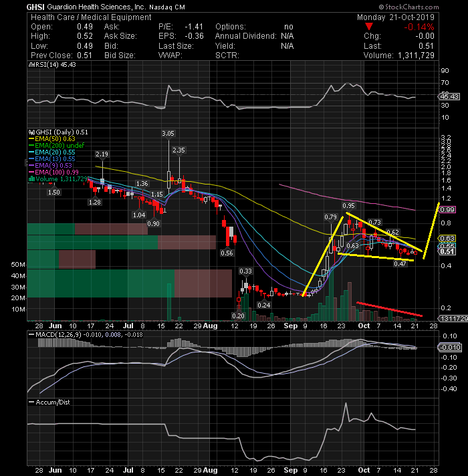Click the Volume: 1,311,729 value in header

[398, 55]
